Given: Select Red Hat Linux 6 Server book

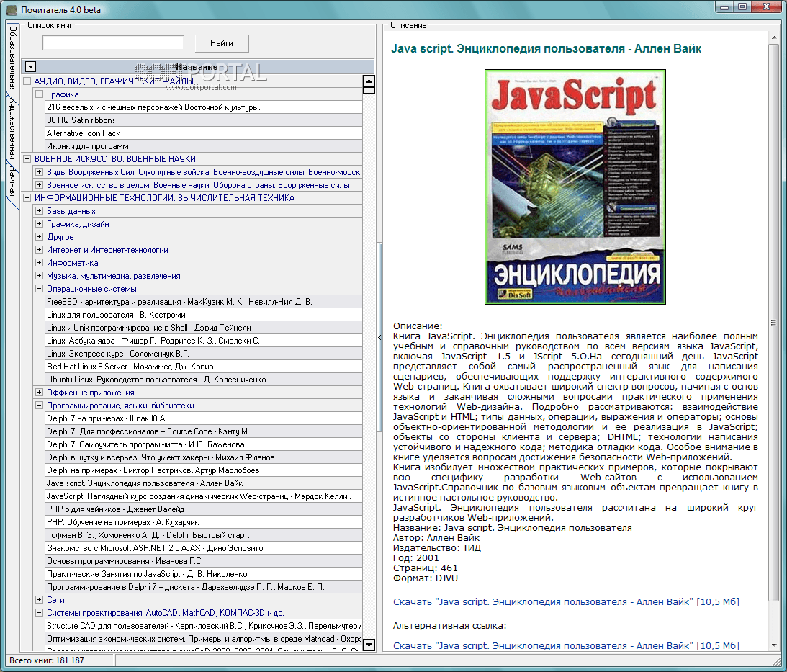Looking at the screenshot, I should point(204,367).
